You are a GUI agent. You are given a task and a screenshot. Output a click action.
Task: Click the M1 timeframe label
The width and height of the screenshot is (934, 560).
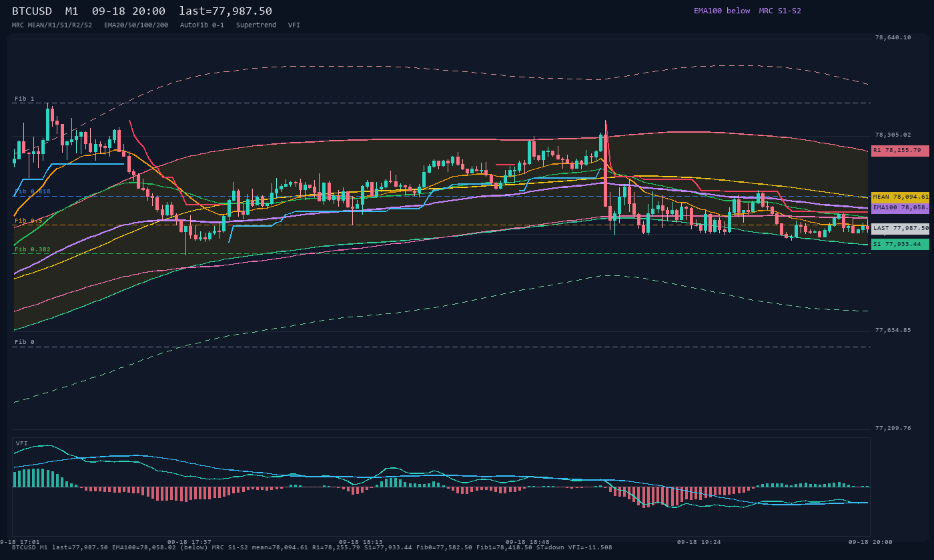[72, 11]
